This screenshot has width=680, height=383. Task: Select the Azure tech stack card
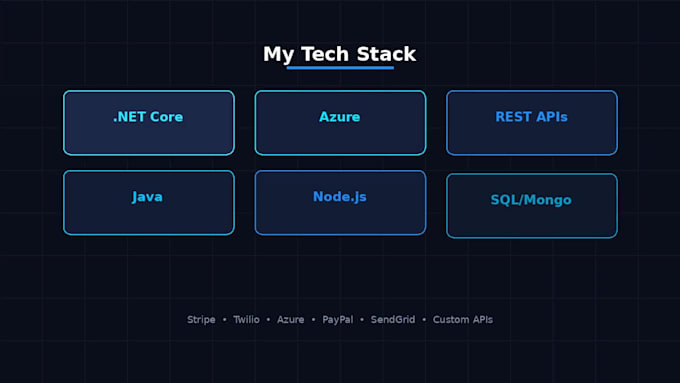click(x=340, y=123)
